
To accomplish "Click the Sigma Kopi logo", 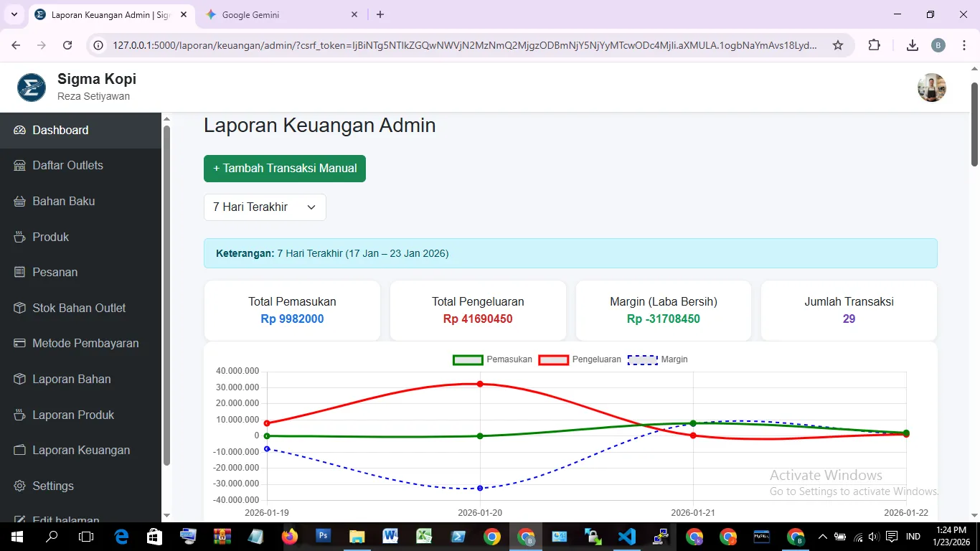I will 32,88.
